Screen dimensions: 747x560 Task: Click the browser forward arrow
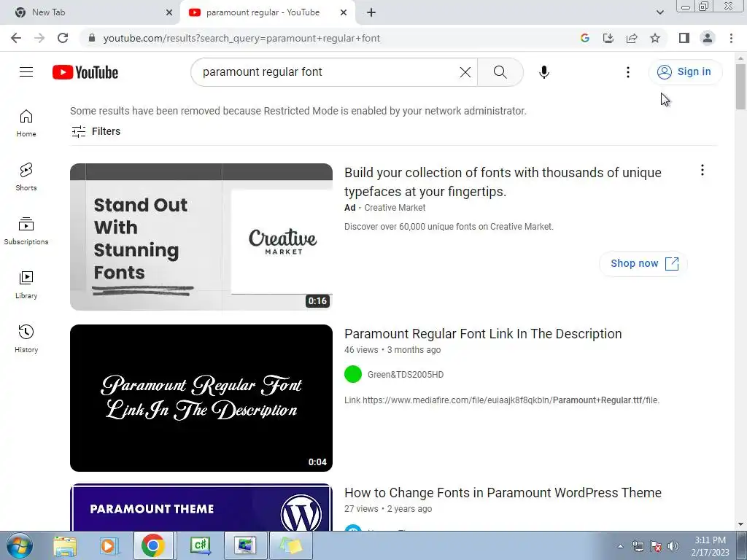[x=39, y=38]
